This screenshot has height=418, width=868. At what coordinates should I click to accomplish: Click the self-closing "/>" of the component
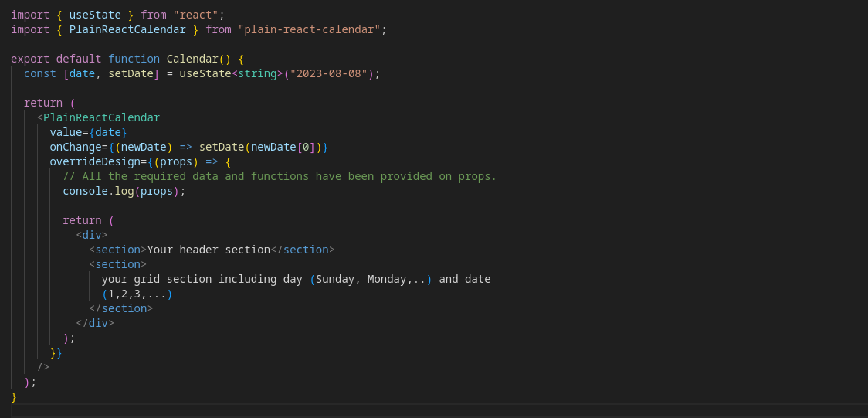[42, 367]
